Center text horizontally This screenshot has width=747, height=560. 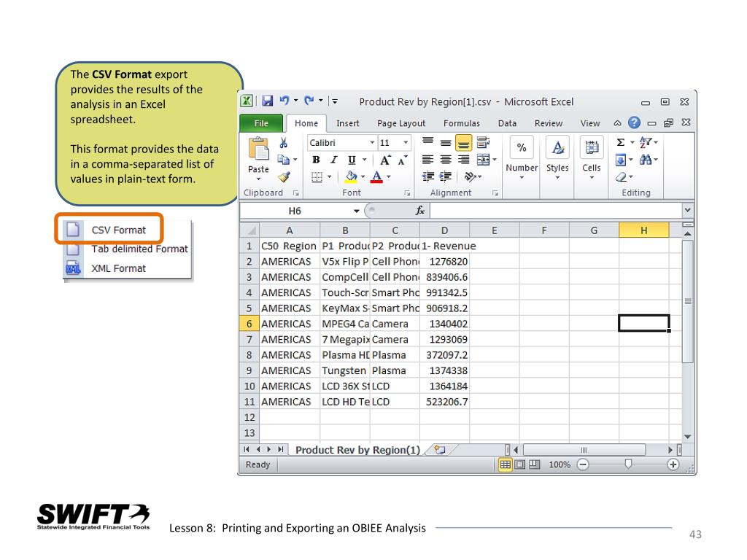[446, 160]
